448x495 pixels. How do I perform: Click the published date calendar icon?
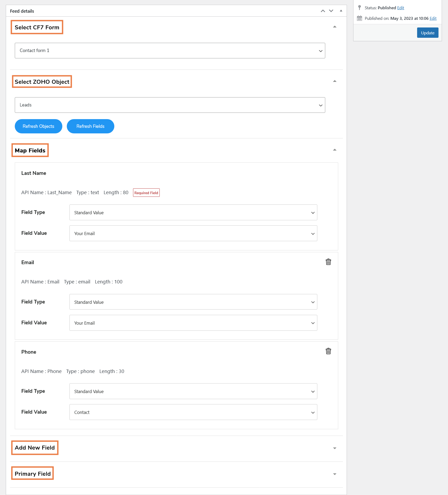click(359, 18)
